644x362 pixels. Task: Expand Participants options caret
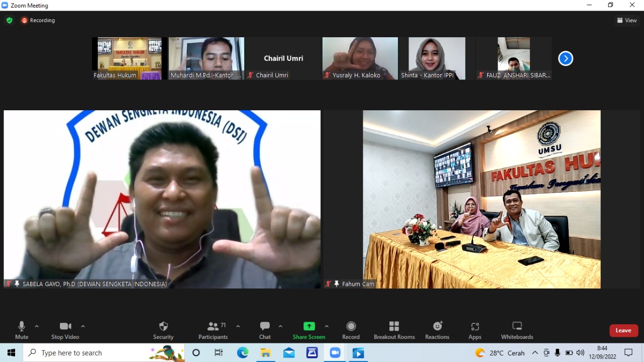238,326
